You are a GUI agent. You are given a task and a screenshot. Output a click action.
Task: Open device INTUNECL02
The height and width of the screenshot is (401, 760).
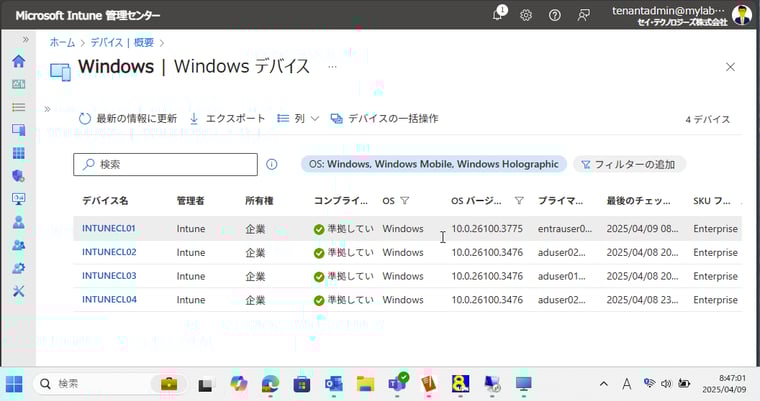click(x=109, y=252)
